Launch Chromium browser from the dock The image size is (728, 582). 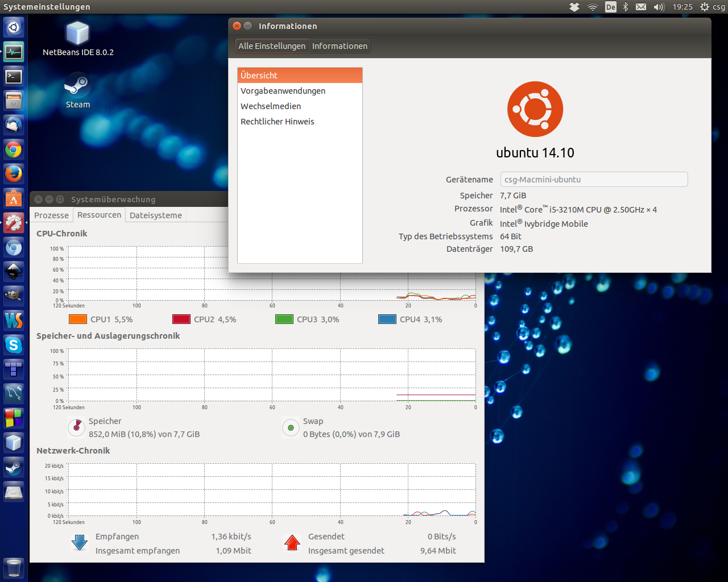(14, 247)
